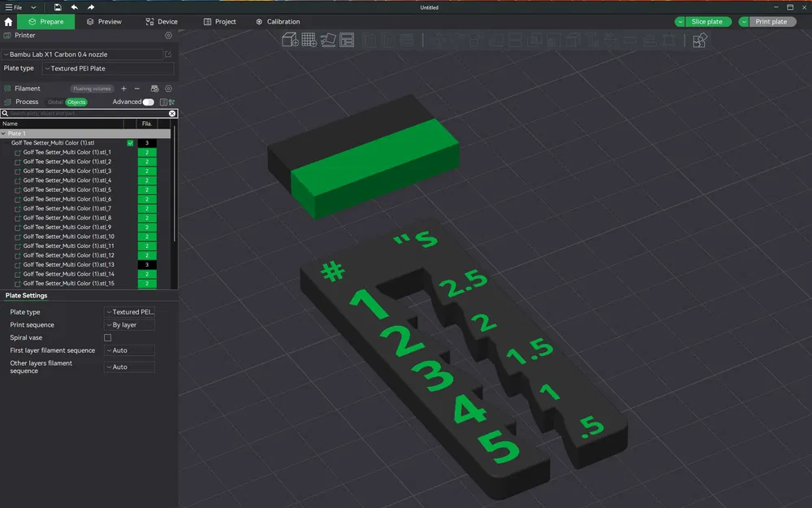
Task: Switch process scope to Objects
Action: coord(76,102)
